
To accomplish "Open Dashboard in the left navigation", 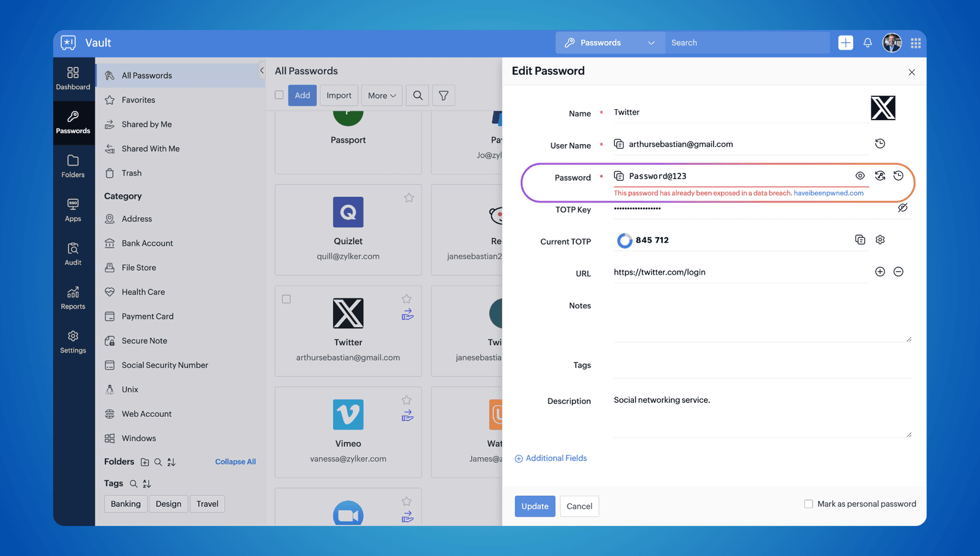I will coord(73,79).
